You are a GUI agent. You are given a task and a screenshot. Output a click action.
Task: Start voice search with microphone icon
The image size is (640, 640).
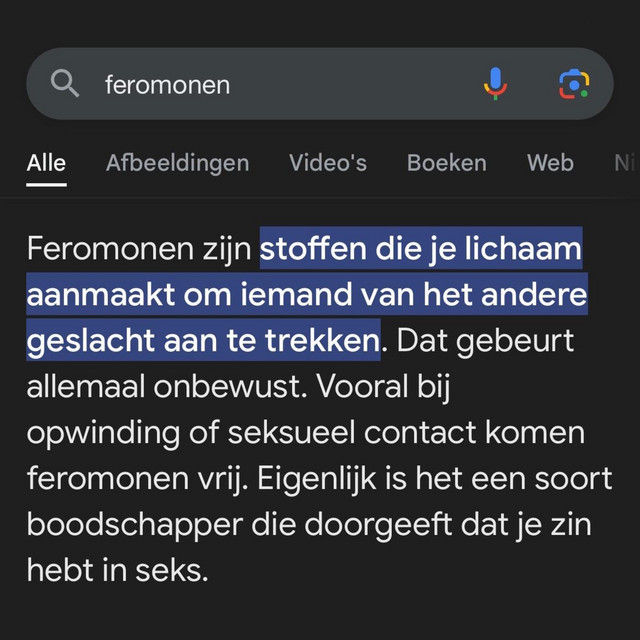click(496, 84)
